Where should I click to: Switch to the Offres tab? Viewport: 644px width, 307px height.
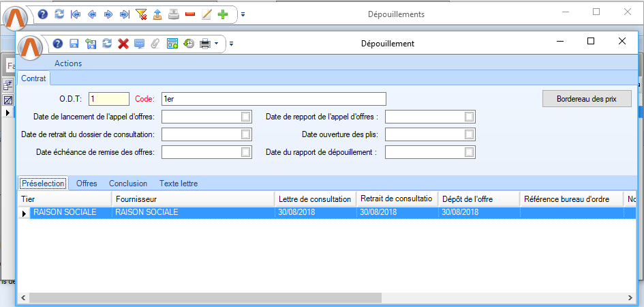pos(87,184)
